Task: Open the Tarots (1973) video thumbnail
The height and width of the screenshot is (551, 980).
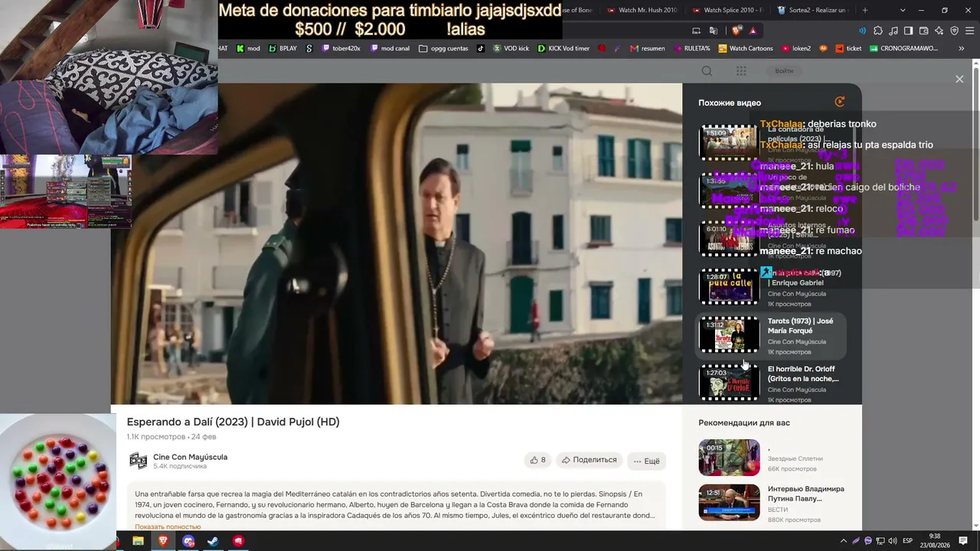Action: pyautogui.click(x=729, y=334)
